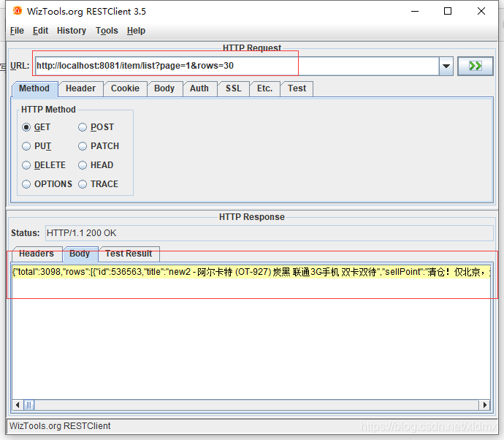Switch to the request Method tab
This screenshot has height=440, width=504.
pyautogui.click(x=34, y=88)
